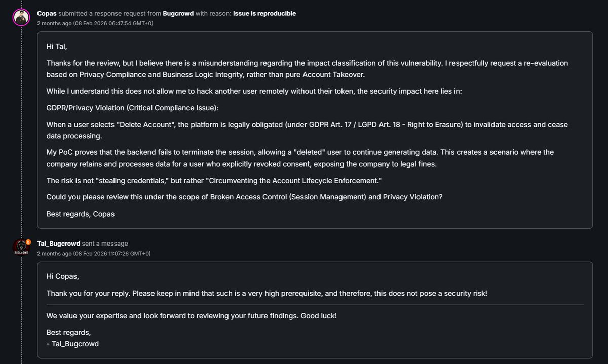Click the "Hi Copas," greeting line
This screenshot has width=608, height=364.
click(63, 276)
